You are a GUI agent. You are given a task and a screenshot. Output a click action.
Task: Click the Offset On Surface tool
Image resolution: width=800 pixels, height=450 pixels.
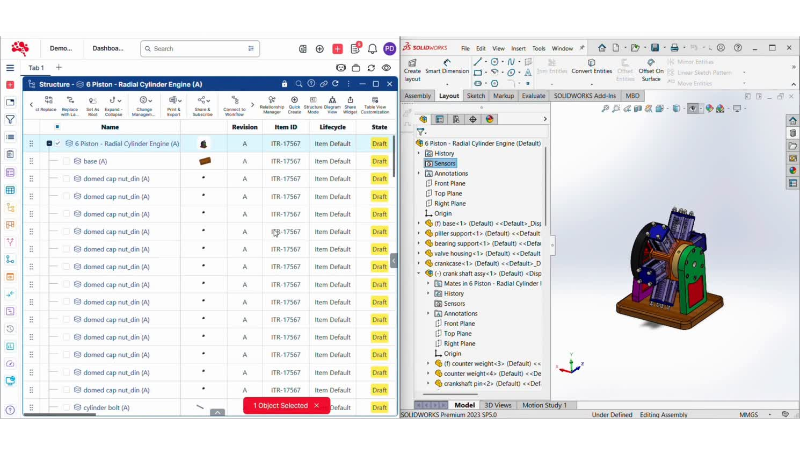click(651, 70)
